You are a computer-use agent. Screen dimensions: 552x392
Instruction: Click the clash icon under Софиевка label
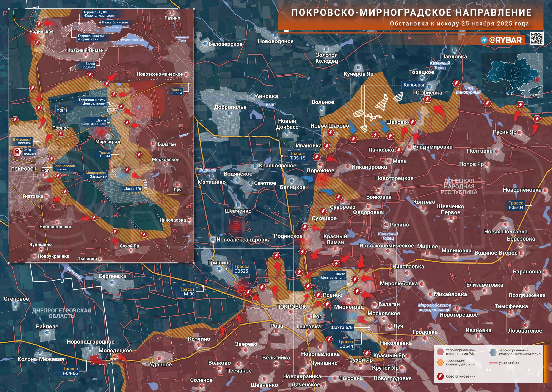pos(427,99)
